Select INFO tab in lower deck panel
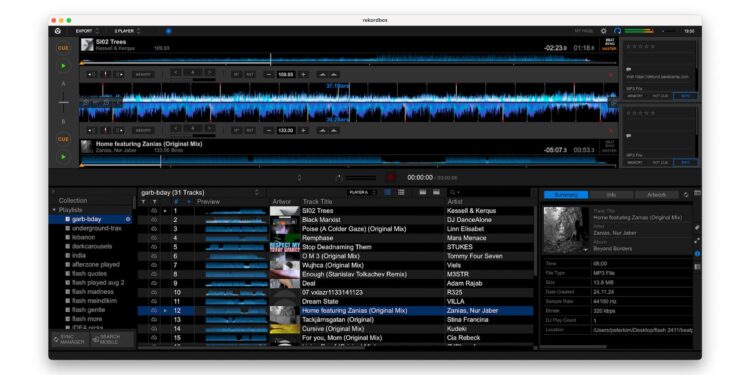Image resolution: width=750 pixels, height=375 pixels. pyautogui.click(x=685, y=163)
